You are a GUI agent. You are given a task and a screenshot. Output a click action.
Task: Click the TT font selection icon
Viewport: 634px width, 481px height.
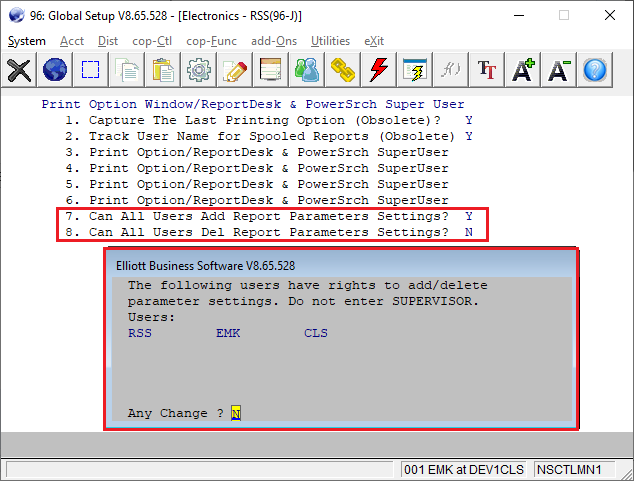tap(486, 70)
